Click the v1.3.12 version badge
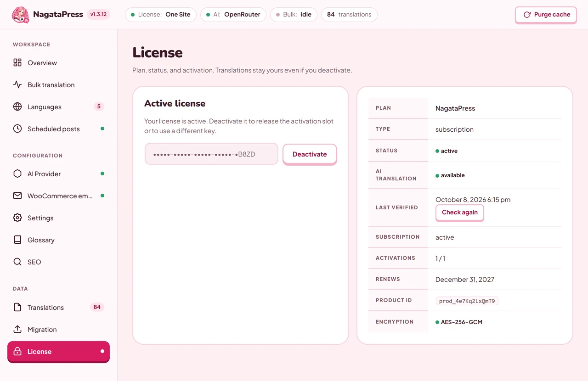The image size is (588, 381). tap(99, 14)
